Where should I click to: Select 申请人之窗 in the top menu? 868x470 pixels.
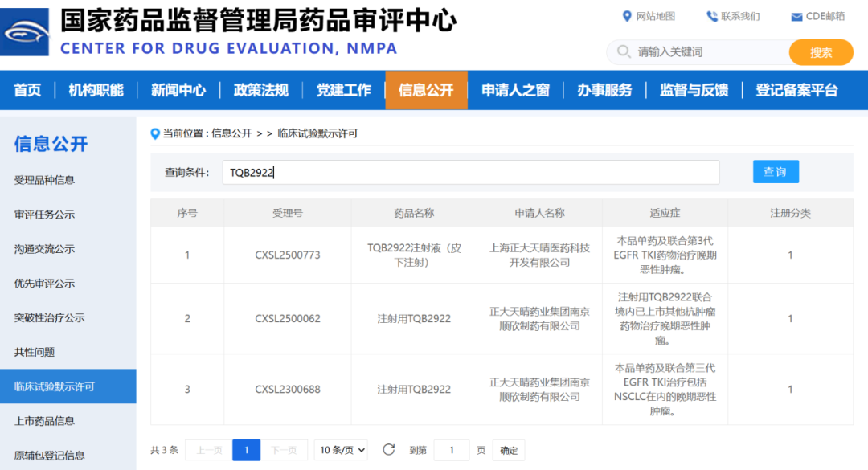pos(515,90)
